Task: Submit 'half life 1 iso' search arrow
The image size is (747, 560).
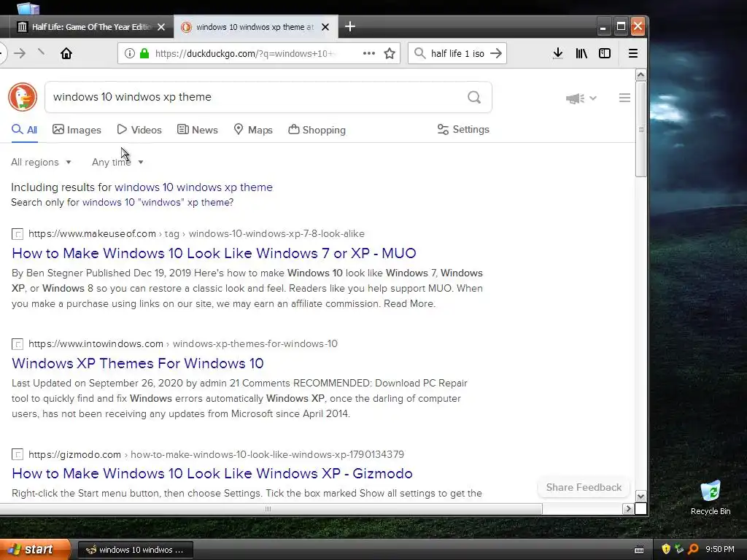Action: pos(496,53)
